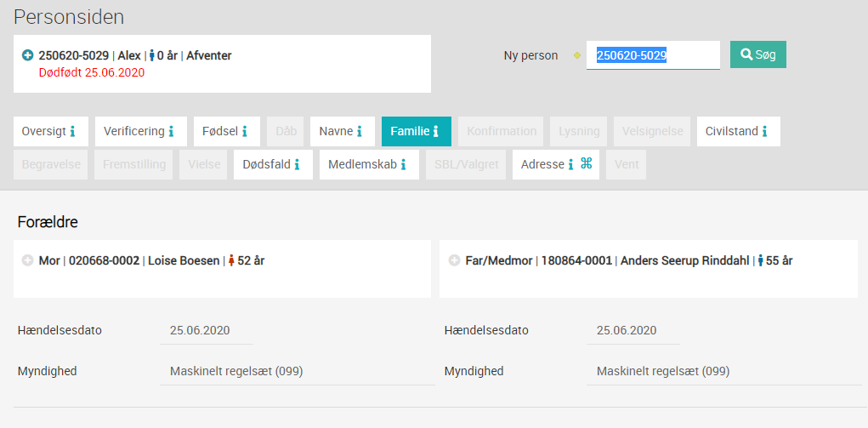Open the Konfirmation tab
Image resolution: width=868 pixels, height=428 pixels.
pyautogui.click(x=502, y=131)
